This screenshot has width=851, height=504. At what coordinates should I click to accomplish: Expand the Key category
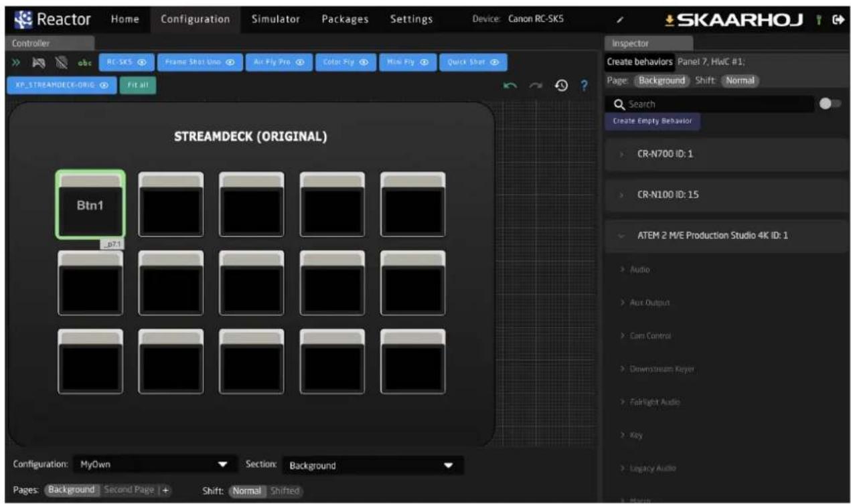click(x=631, y=435)
